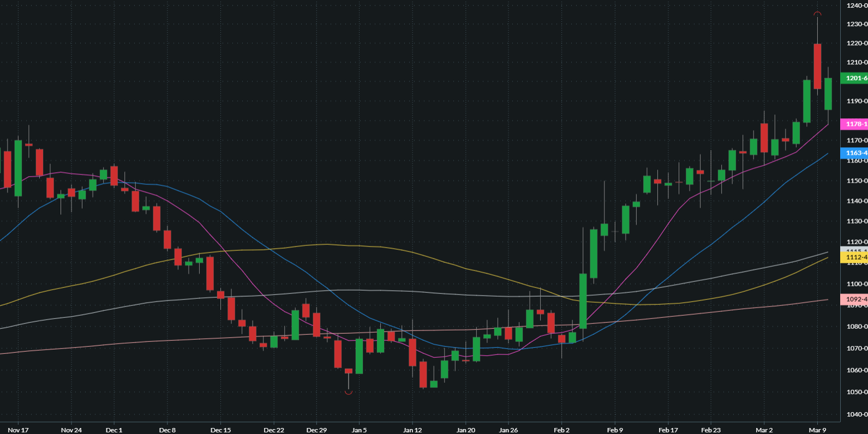Select the Jan 20 date label
This screenshot has width=868, height=434.
tap(465, 430)
